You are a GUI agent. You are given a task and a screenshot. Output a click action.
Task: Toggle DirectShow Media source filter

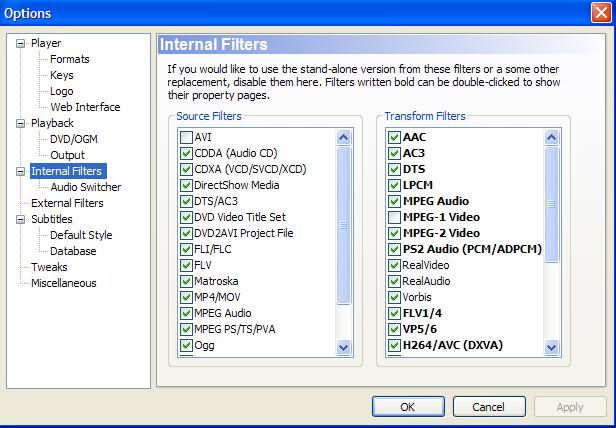click(186, 186)
